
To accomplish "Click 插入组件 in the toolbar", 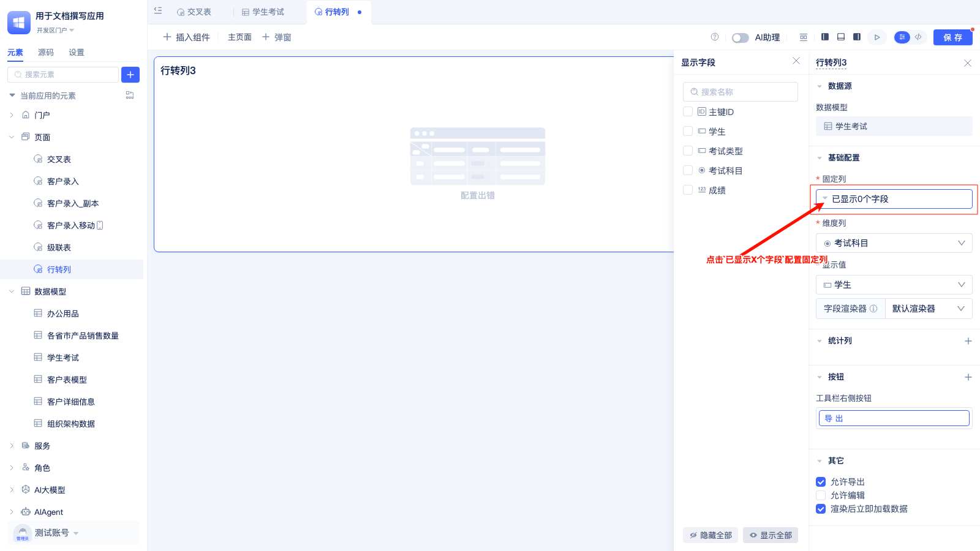I will (x=186, y=37).
